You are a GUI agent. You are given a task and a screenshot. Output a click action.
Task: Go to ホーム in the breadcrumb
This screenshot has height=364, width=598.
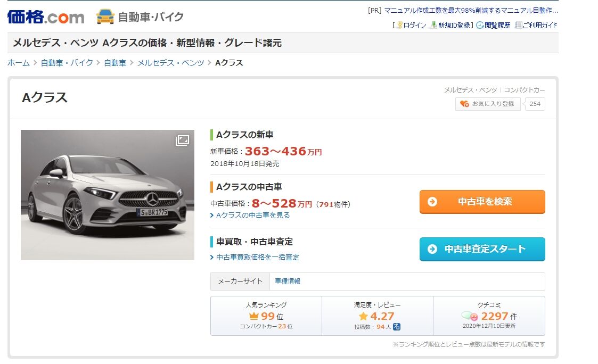[x=19, y=63]
